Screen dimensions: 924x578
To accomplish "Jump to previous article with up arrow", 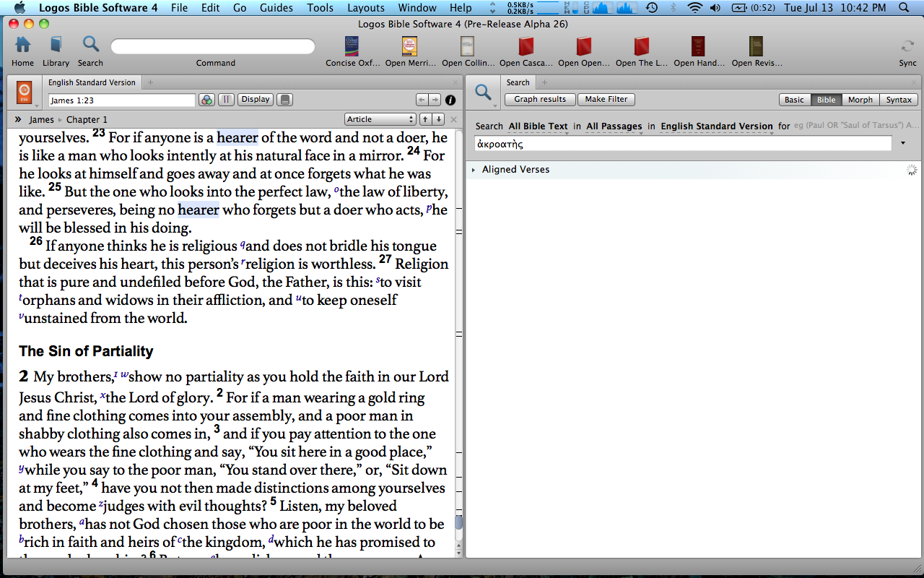I will [x=426, y=119].
